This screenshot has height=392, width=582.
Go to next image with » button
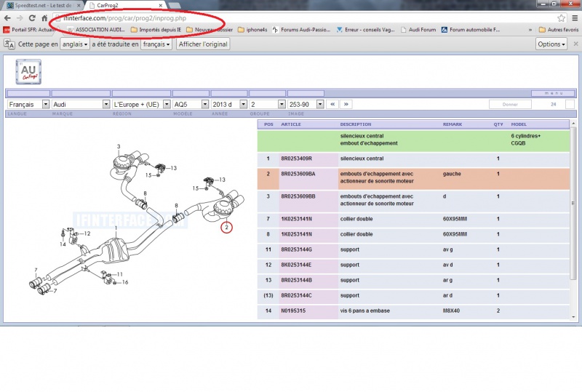coord(346,105)
